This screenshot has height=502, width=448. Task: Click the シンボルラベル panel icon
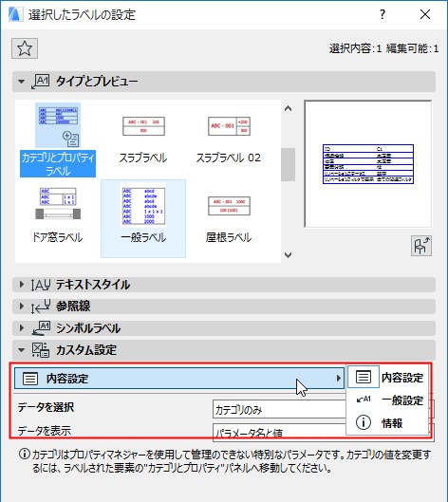tap(41, 328)
